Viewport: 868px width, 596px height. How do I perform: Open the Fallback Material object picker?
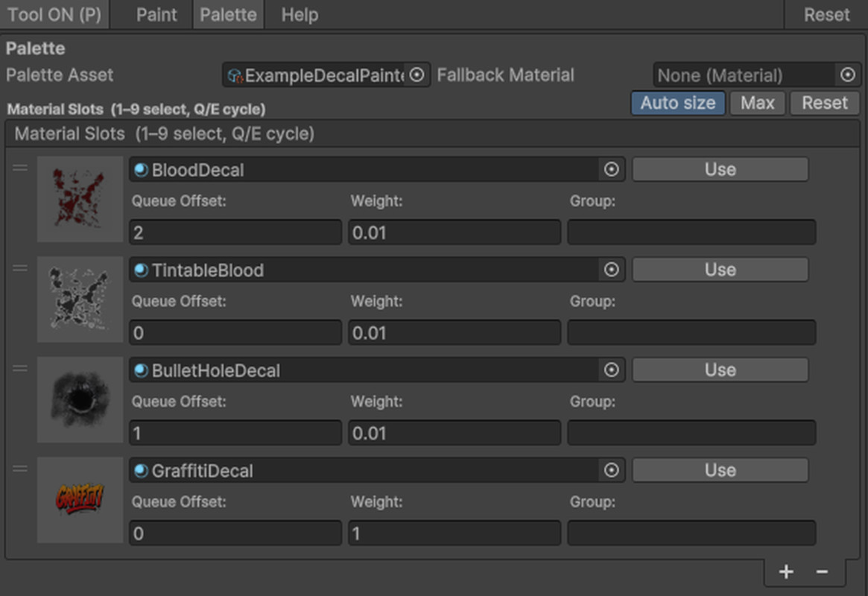click(x=847, y=75)
